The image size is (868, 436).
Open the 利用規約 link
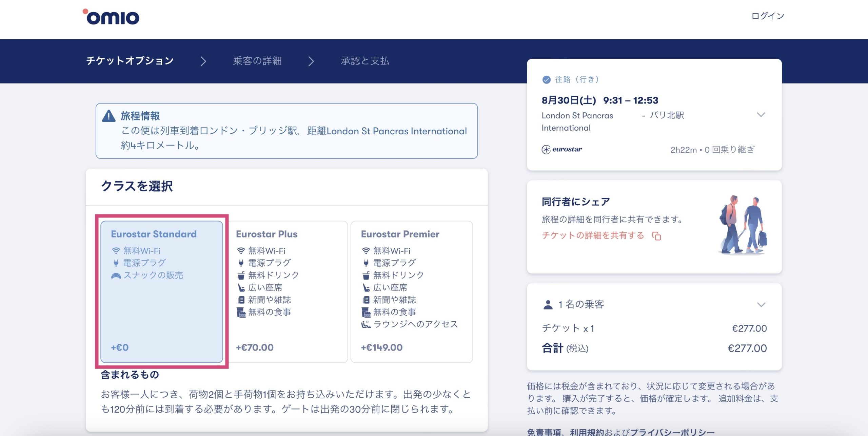click(587, 432)
